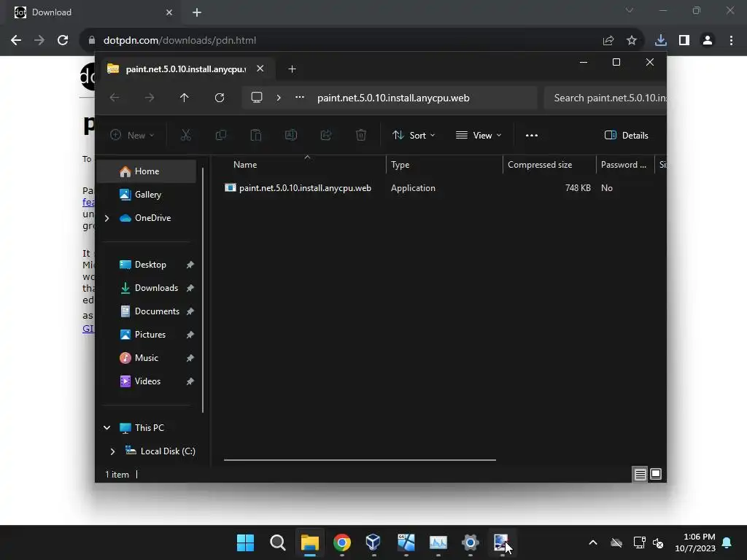Click the Settings gear icon in taskbar
747x560 pixels.
(470, 542)
